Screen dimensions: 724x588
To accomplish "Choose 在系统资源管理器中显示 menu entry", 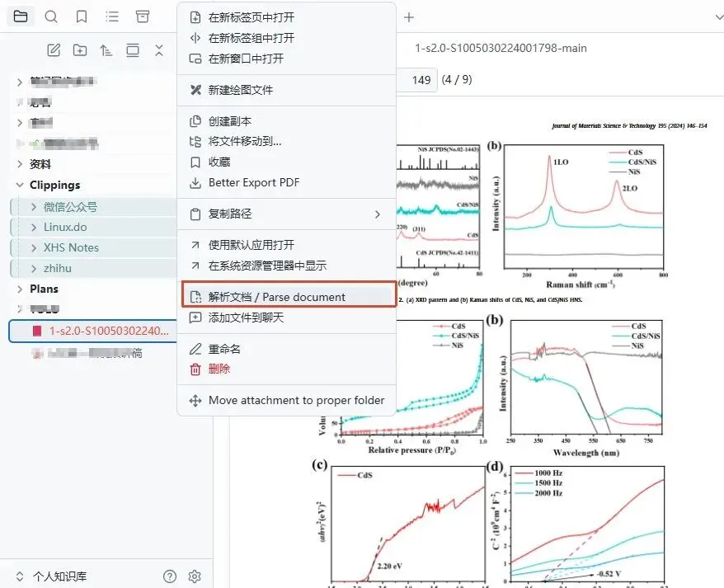I will (x=286, y=266).
